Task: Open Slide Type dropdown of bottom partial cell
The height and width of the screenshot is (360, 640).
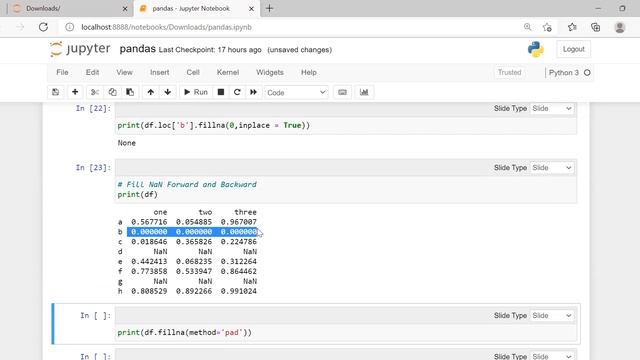Action: tap(551, 356)
